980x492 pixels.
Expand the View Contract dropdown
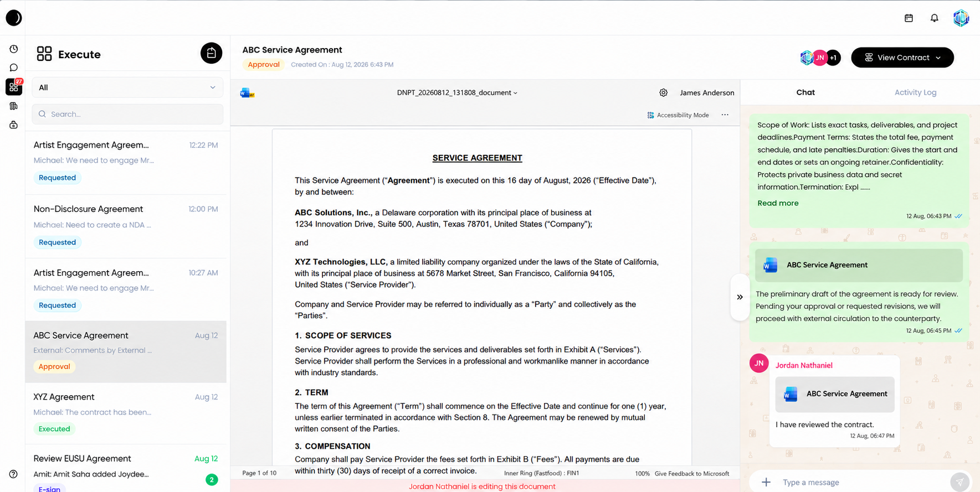coord(902,58)
